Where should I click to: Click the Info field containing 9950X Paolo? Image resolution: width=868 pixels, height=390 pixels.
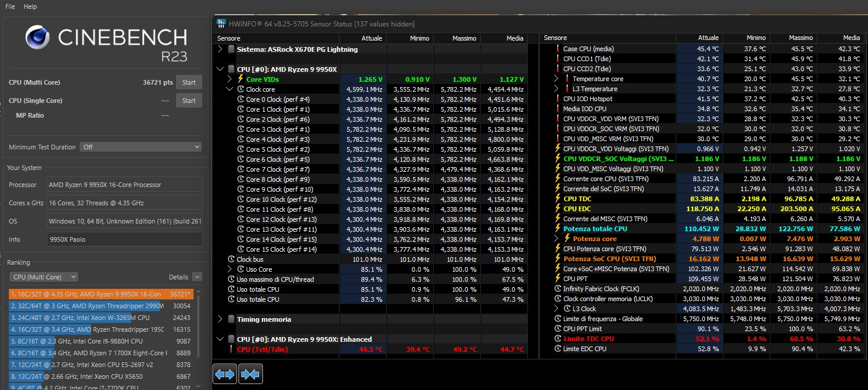point(124,239)
